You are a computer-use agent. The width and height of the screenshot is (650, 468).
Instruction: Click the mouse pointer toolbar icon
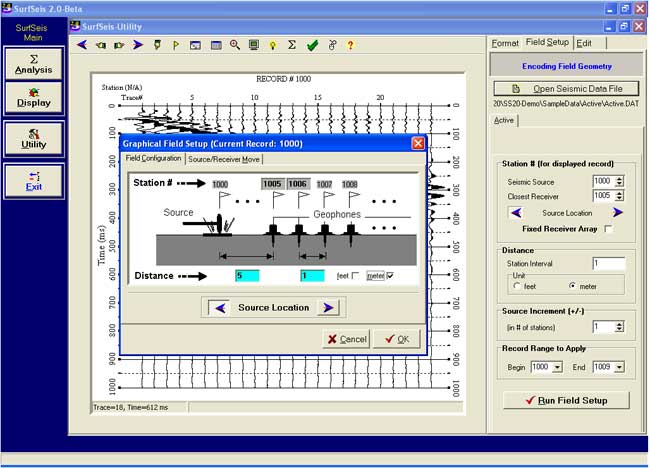click(x=332, y=45)
